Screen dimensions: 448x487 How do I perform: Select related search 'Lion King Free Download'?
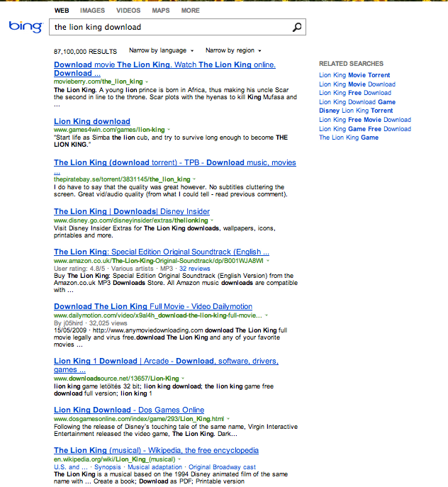pos(355,93)
